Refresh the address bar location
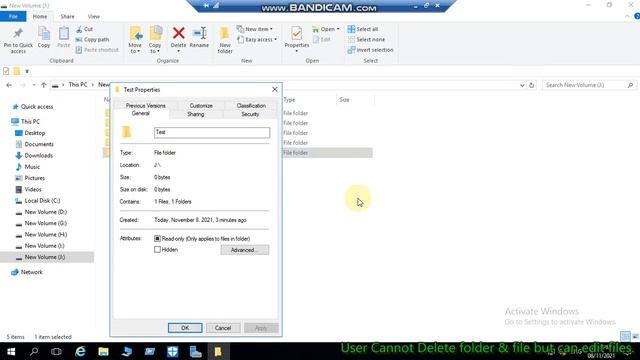The width and height of the screenshot is (640, 360). pyautogui.click(x=531, y=85)
